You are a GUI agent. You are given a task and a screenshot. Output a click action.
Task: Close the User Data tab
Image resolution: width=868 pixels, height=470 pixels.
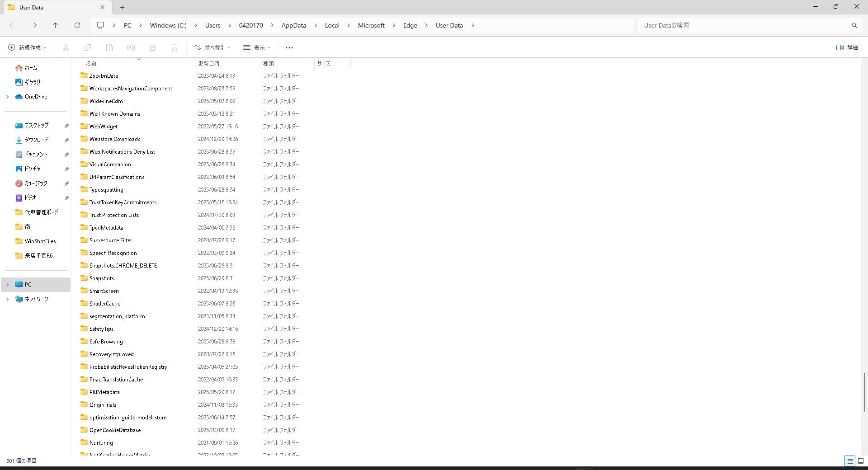pyautogui.click(x=102, y=7)
